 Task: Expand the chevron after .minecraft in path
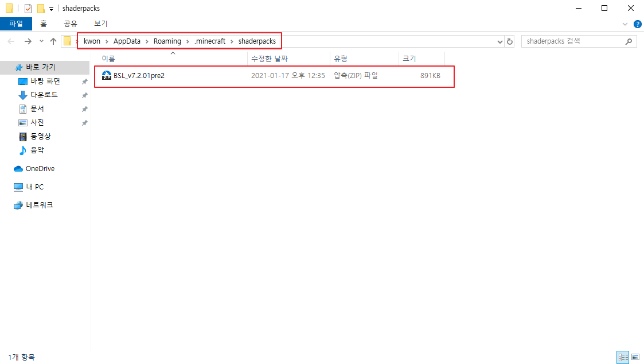232,41
